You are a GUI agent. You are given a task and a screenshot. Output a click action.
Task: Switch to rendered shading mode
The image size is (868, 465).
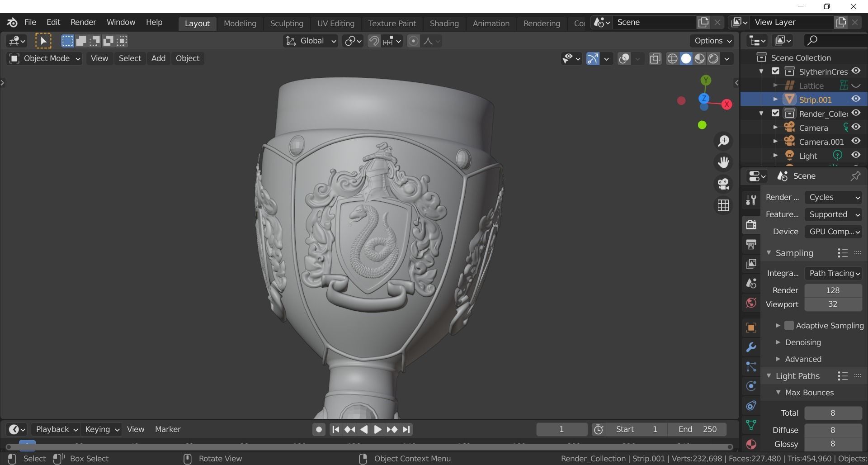713,59
